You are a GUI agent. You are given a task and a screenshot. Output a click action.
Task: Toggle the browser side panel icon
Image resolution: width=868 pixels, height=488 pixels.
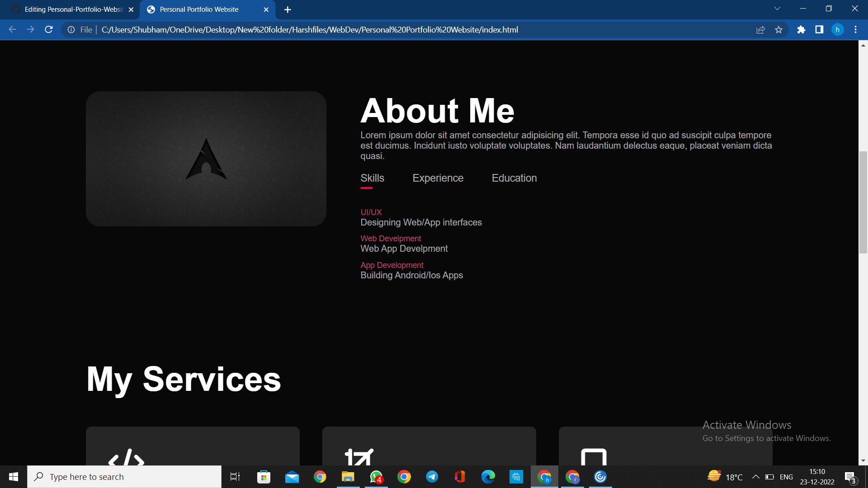click(x=819, y=30)
